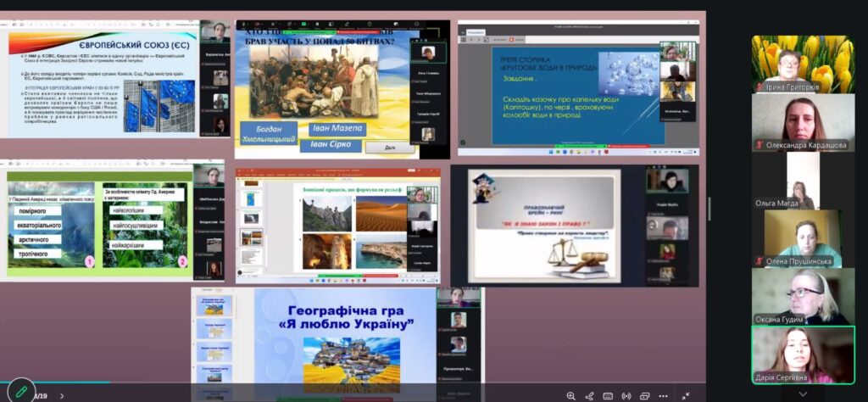Go to next slide with the right arrow

click(61, 396)
